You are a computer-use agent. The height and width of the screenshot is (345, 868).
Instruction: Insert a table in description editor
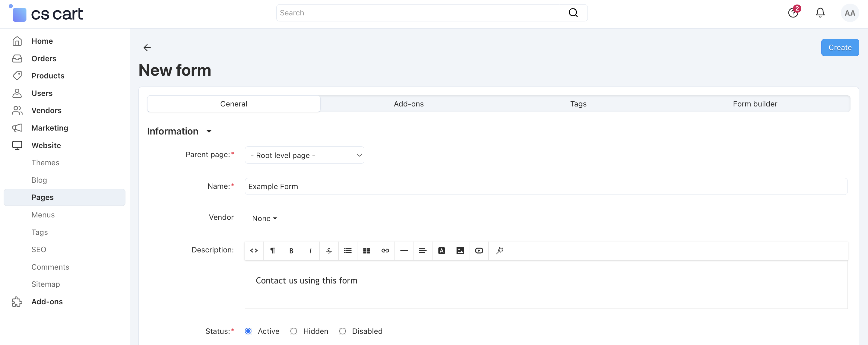[367, 251]
